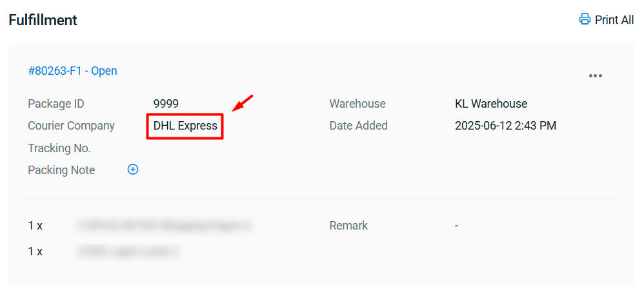Click the Date Added value 2025-06-12 2:43 PM
The height and width of the screenshot is (294, 644).
click(x=506, y=126)
